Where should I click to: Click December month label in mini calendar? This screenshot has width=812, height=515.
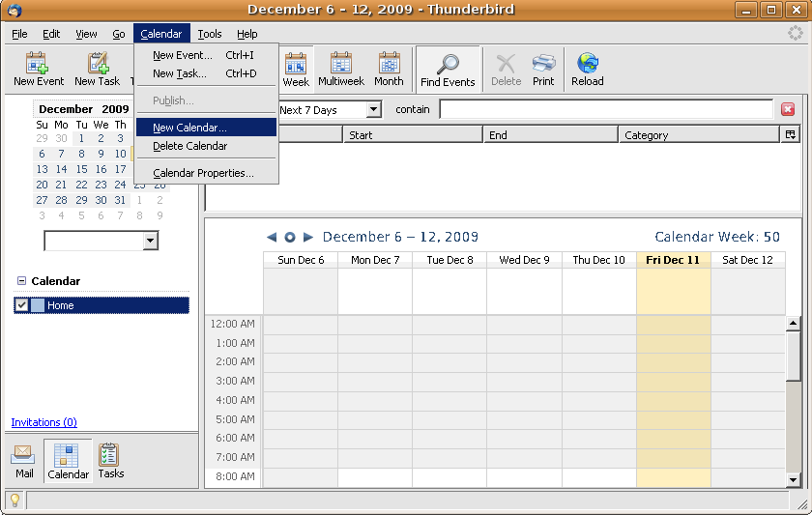(x=66, y=109)
